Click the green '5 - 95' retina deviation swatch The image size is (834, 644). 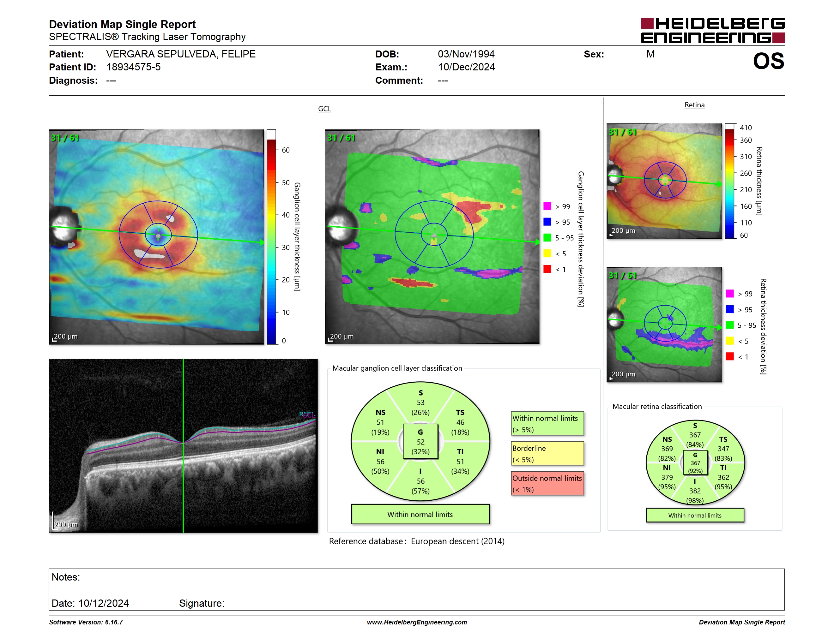pos(730,325)
